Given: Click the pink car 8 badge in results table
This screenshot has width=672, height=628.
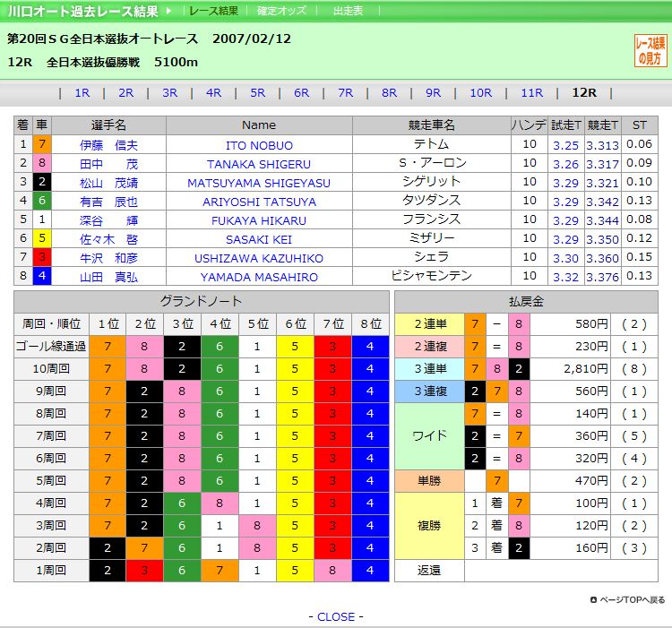Looking at the screenshot, I should (42, 163).
